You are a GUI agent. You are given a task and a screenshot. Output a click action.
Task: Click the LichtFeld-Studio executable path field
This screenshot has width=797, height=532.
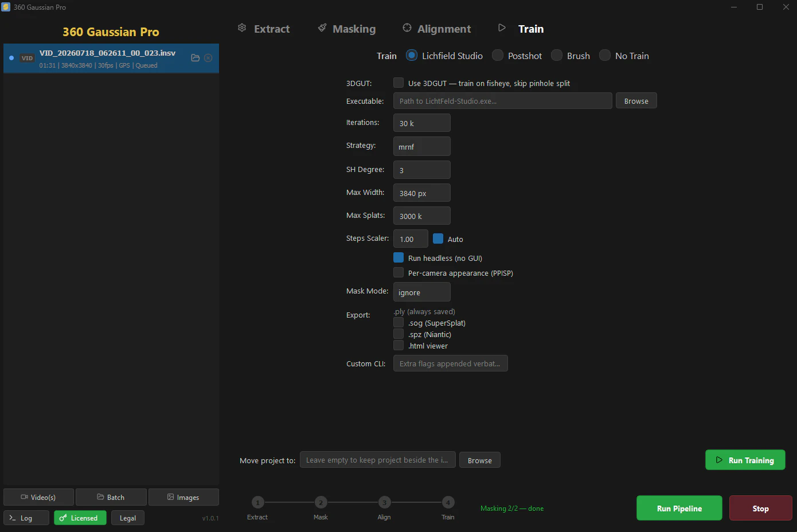click(x=503, y=101)
